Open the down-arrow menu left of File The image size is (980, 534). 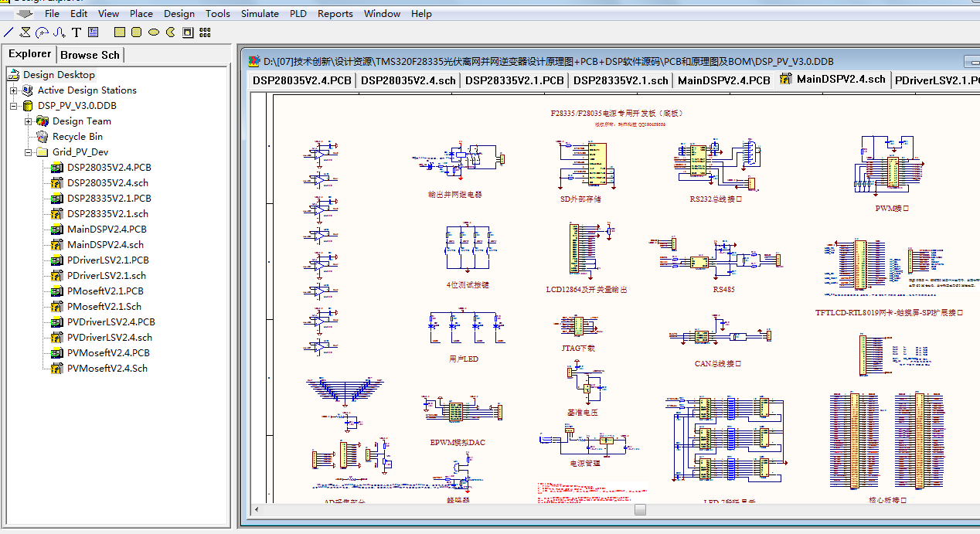tap(25, 14)
